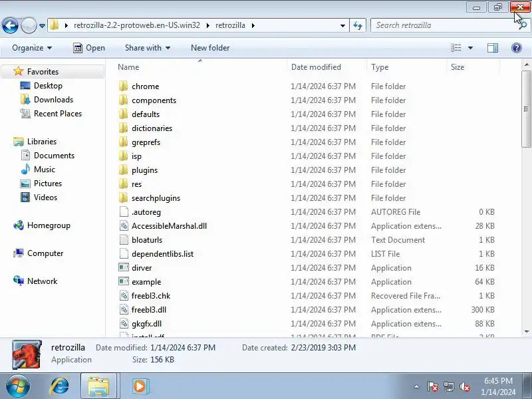The height and width of the screenshot is (399, 532).
Task: Click the retrozilla-2.2-protoweb breadcrumb segment
Action: point(137,25)
